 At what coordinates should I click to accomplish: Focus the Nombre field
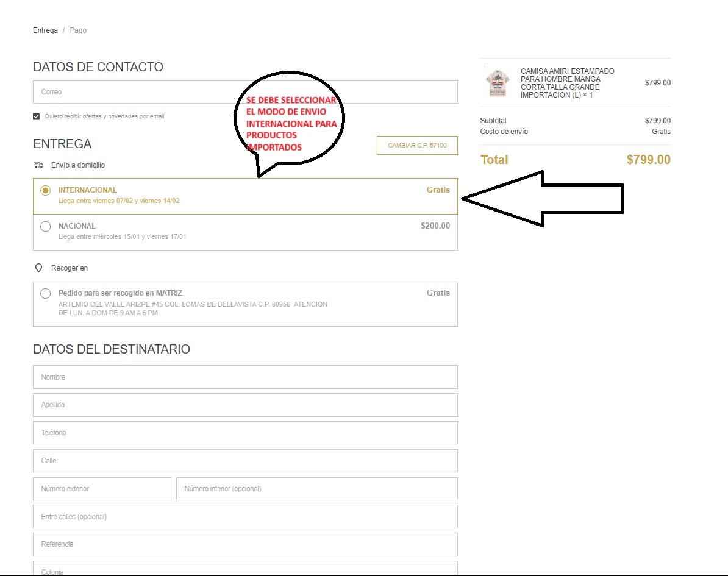pos(245,377)
